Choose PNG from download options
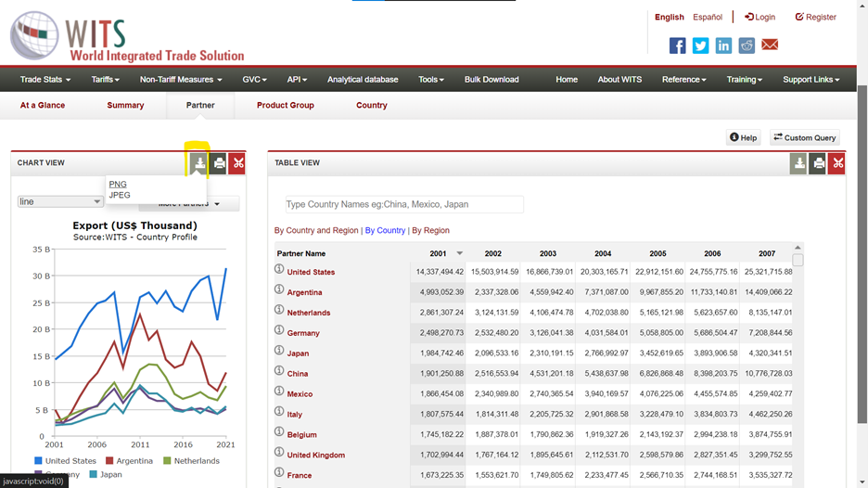The width and height of the screenshot is (868, 488). pos(118,184)
